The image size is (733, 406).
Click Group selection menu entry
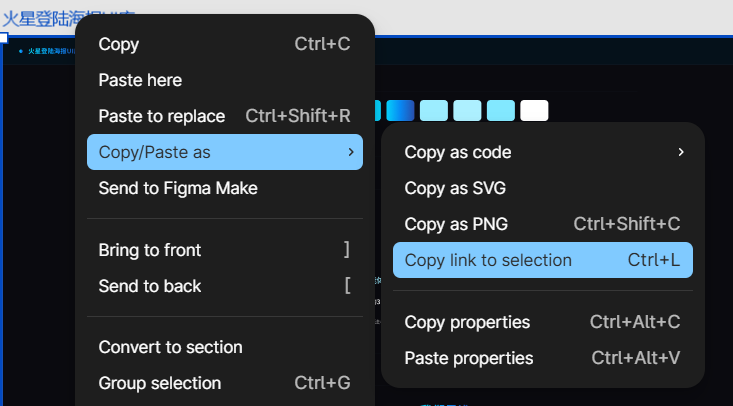coord(159,383)
